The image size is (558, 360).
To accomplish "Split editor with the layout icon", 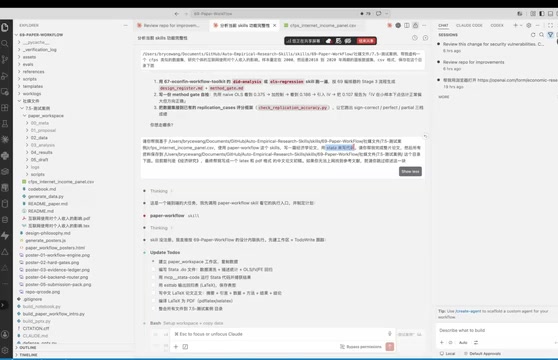I will pyautogui.click(x=407, y=25).
